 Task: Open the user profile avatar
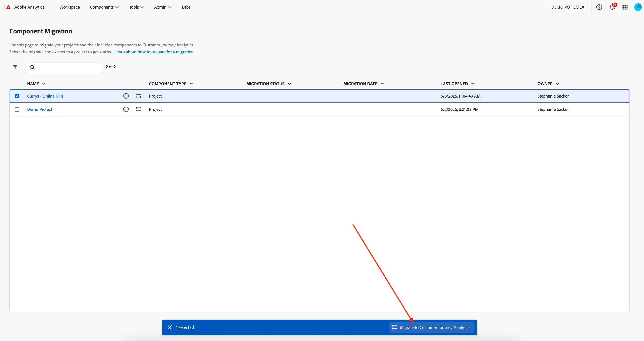(638, 7)
